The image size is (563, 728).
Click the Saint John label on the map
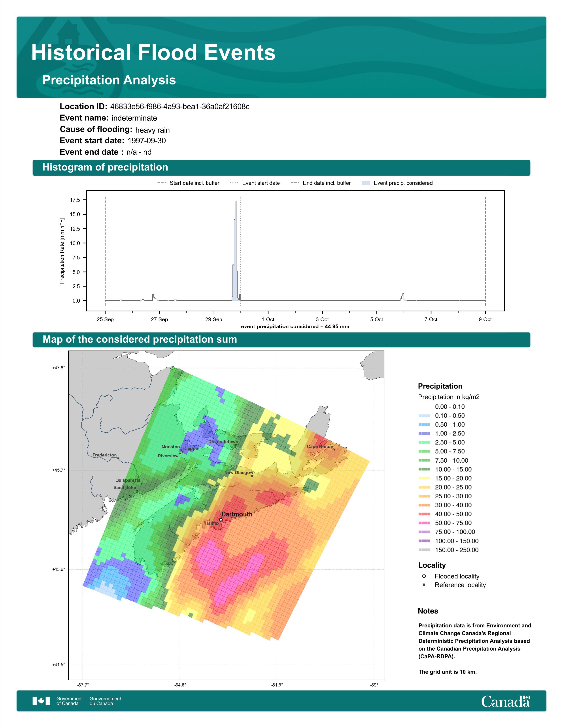[x=125, y=487]
